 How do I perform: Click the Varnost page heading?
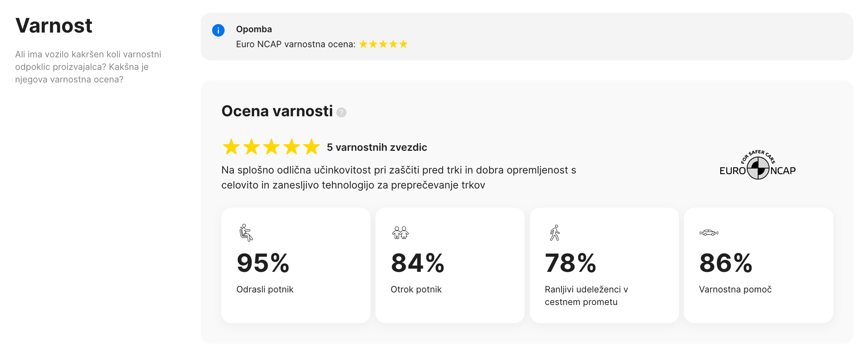point(54,25)
